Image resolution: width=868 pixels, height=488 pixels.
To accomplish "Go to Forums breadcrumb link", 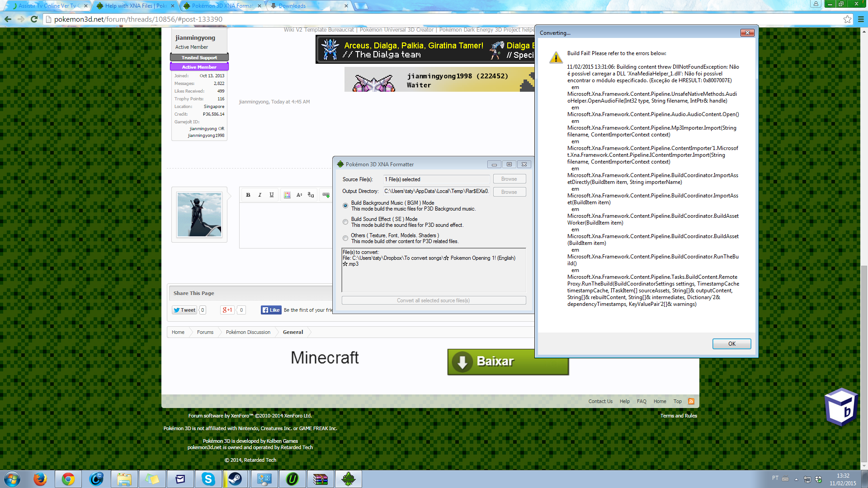I will [x=205, y=332].
